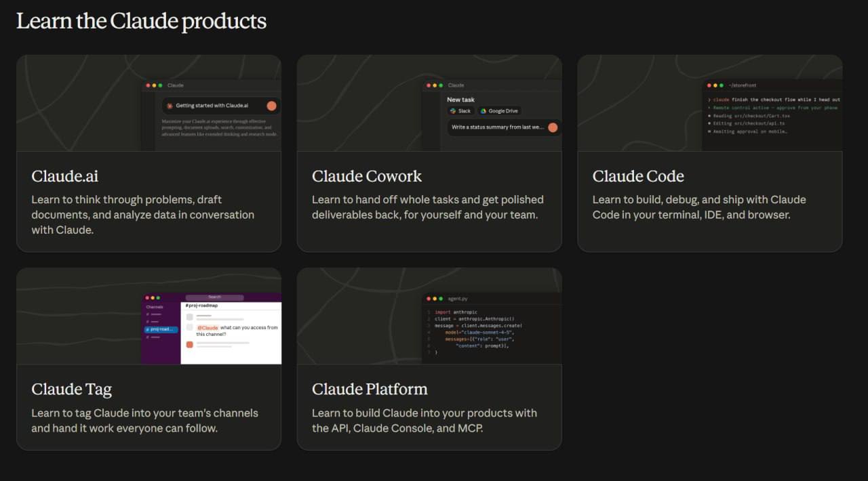Viewport: 868px width, 481px height.
Task: Click the Search bar in the Slack preview
Action: point(214,297)
